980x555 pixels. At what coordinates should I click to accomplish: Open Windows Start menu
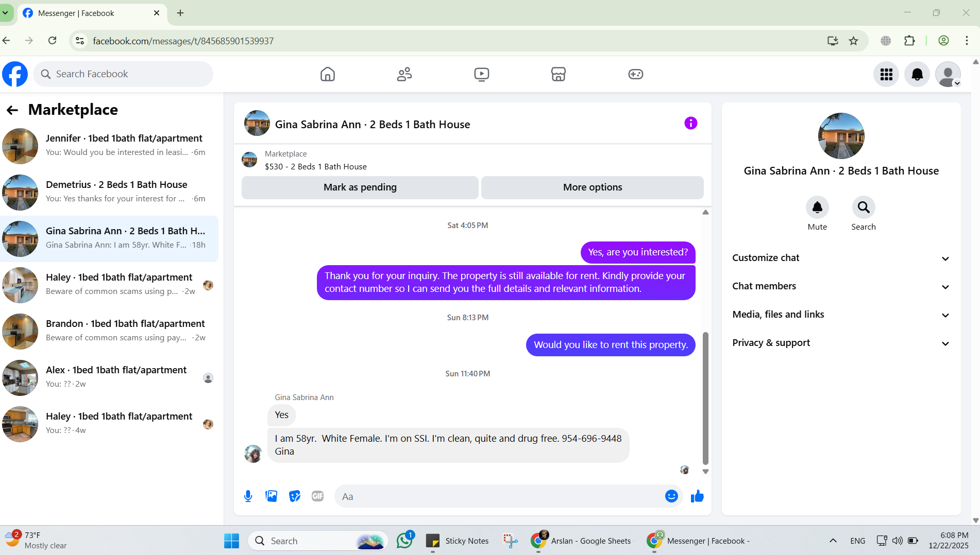231,541
